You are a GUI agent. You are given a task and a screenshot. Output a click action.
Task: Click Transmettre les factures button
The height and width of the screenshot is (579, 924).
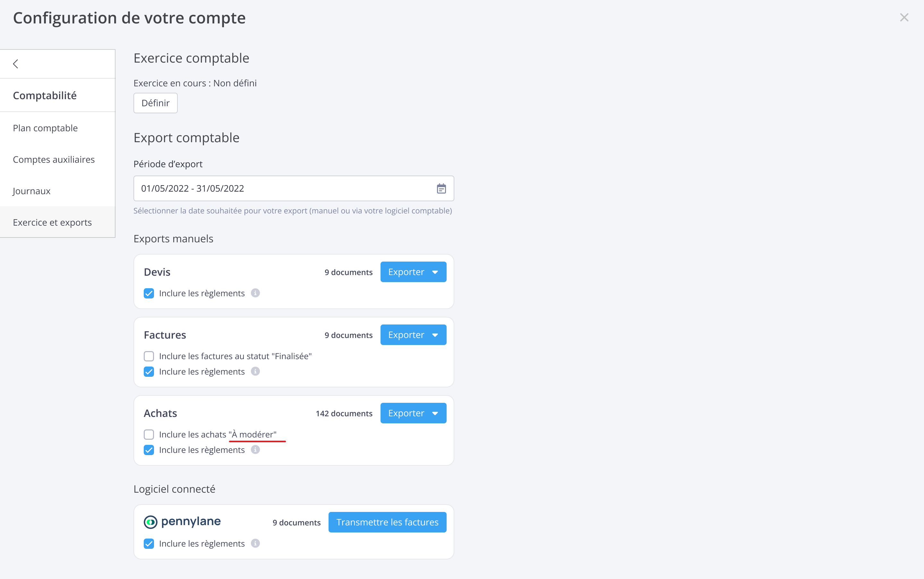coord(387,522)
